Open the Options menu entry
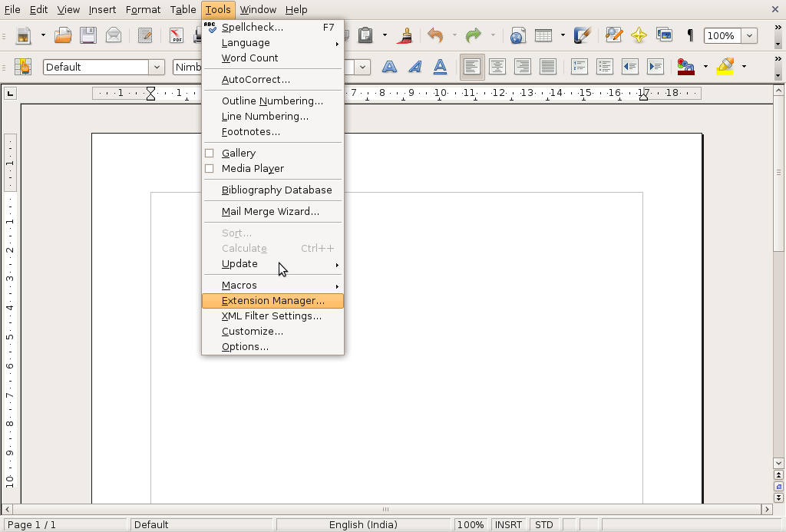 point(272,347)
